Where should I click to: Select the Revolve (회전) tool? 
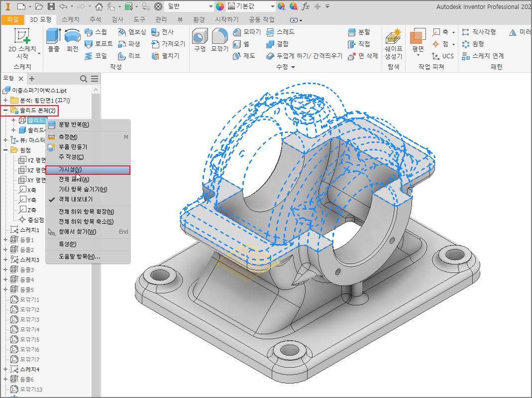(72, 40)
